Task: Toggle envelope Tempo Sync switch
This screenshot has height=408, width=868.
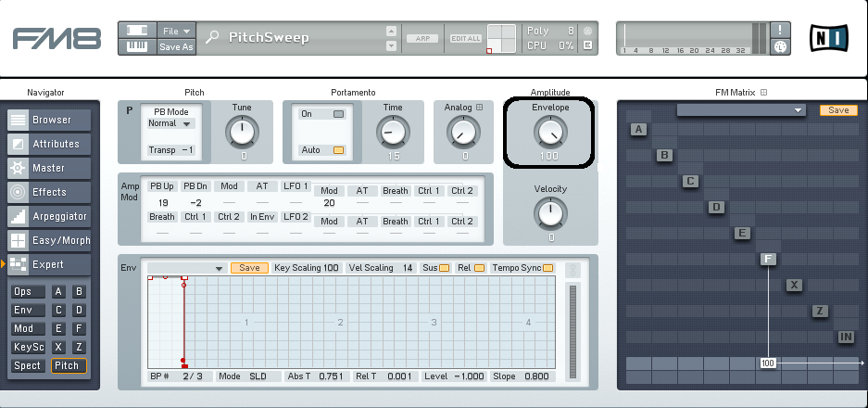Action: coord(547,268)
